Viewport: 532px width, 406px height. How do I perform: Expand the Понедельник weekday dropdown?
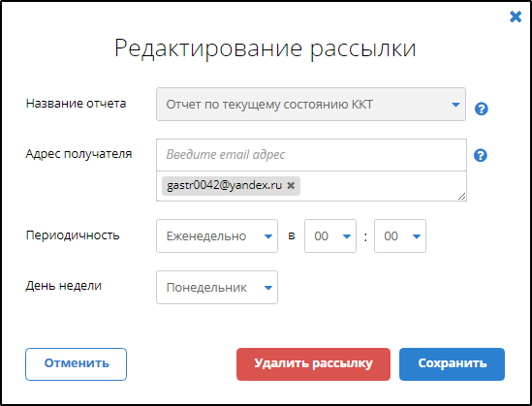click(217, 287)
